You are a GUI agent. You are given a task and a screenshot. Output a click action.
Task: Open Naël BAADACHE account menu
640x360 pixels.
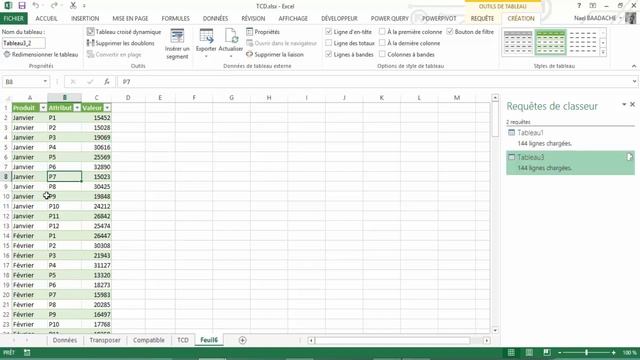[x=598, y=18]
